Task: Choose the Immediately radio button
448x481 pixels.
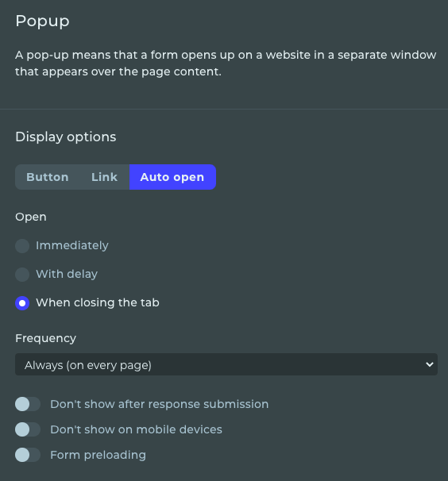Action: pyautogui.click(x=22, y=246)
